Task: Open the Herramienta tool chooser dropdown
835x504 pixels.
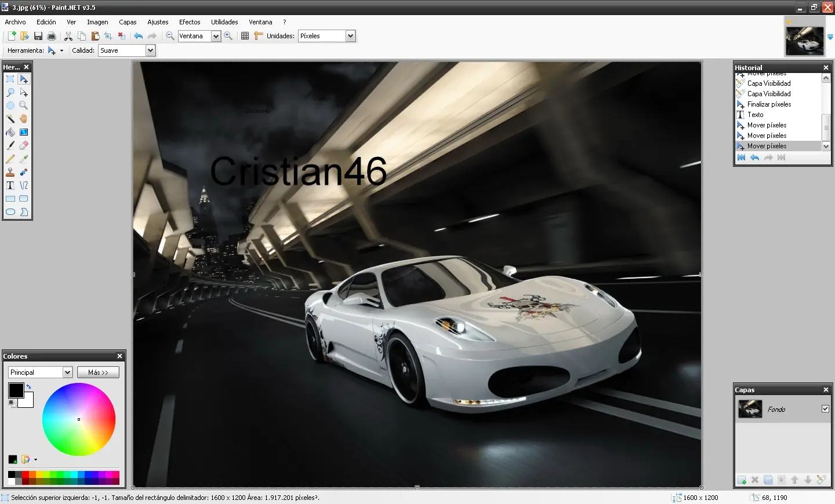Action: [55, 51]
